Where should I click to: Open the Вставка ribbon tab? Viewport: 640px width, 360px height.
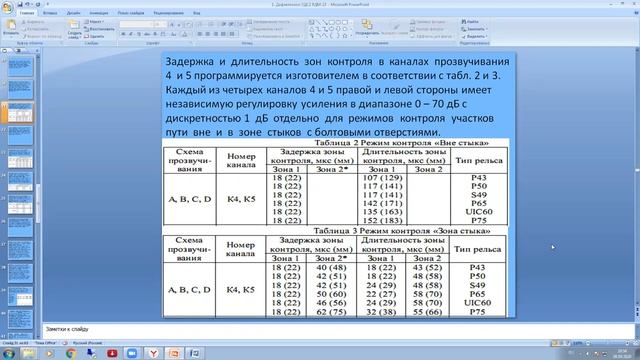click(50, 13)
